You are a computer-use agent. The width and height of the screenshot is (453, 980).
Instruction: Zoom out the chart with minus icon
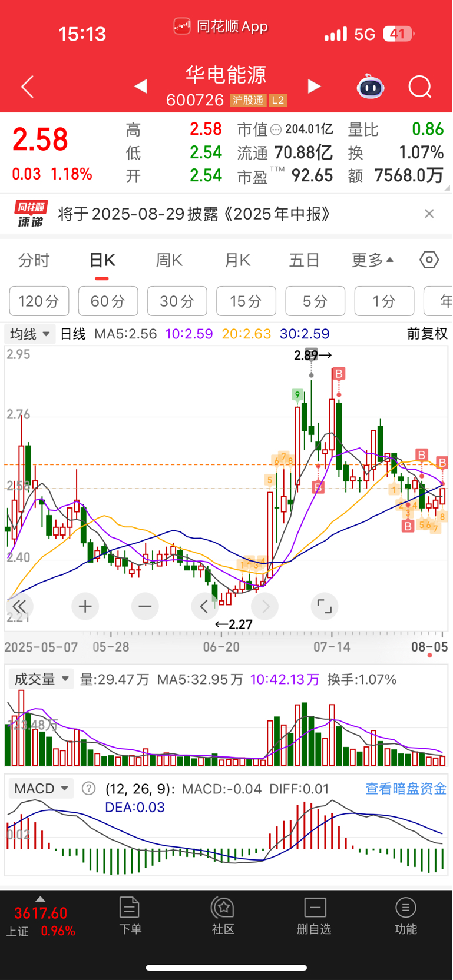(x=145, y=606)
